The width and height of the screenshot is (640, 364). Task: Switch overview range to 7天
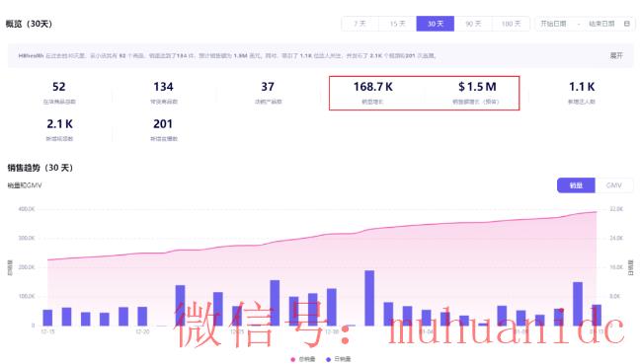[360, 24]
